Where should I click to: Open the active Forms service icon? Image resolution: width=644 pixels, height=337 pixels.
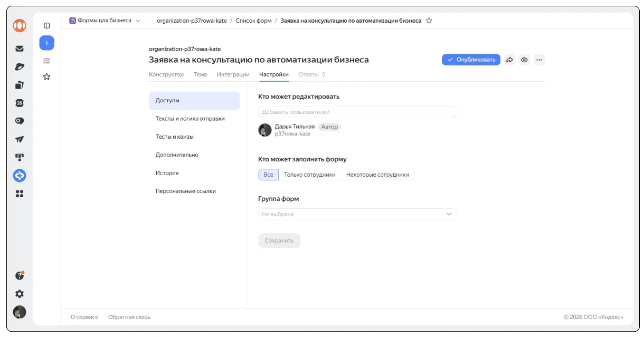(20, 176)
